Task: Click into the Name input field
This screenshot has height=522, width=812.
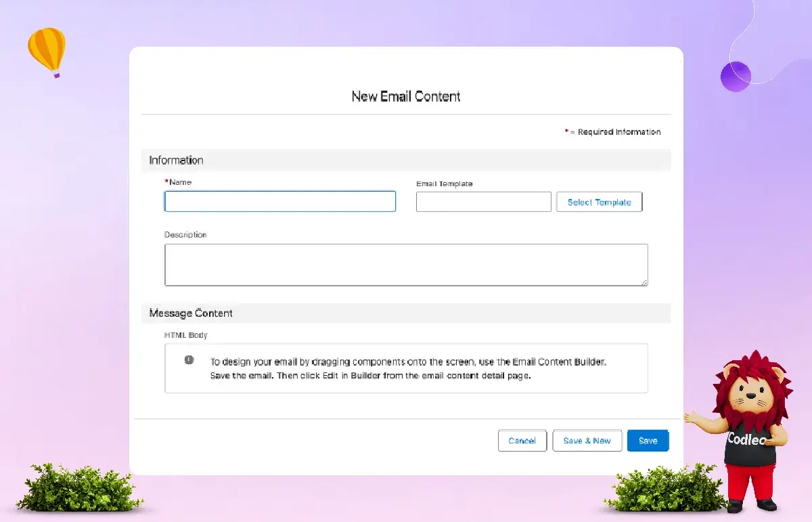Action: pos(280,202)
